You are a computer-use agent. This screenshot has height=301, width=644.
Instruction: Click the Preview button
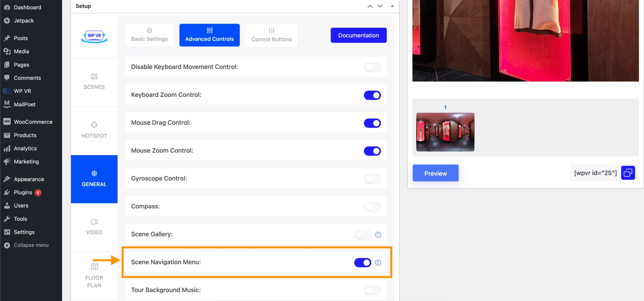pos(436,173)
